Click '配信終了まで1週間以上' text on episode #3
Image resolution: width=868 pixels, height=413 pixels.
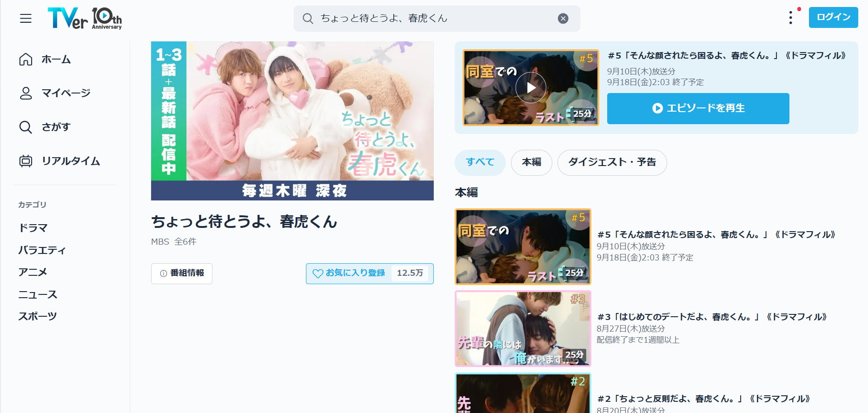click(x=638, y=340)
